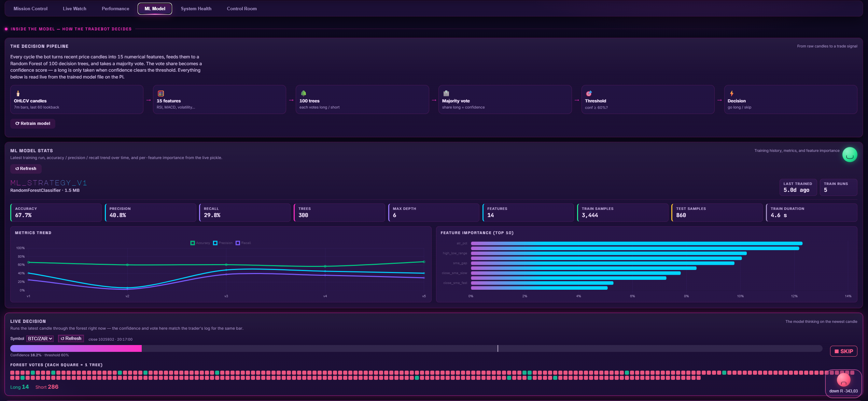This screenshot has width=868, height=401.
Task: Click the green smiley face status icon
Action: [850, 155]
